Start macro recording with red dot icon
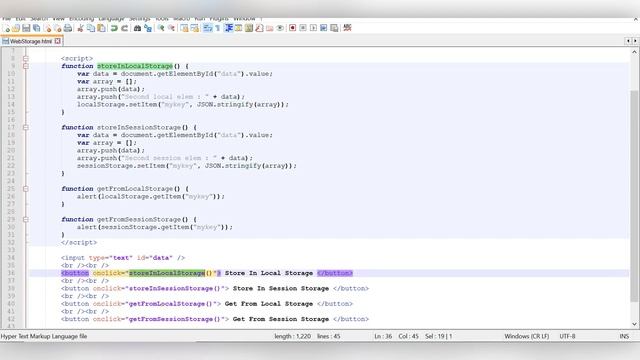Image resolution: width=640 pixels, height=360 pixels. coord(292,28)
